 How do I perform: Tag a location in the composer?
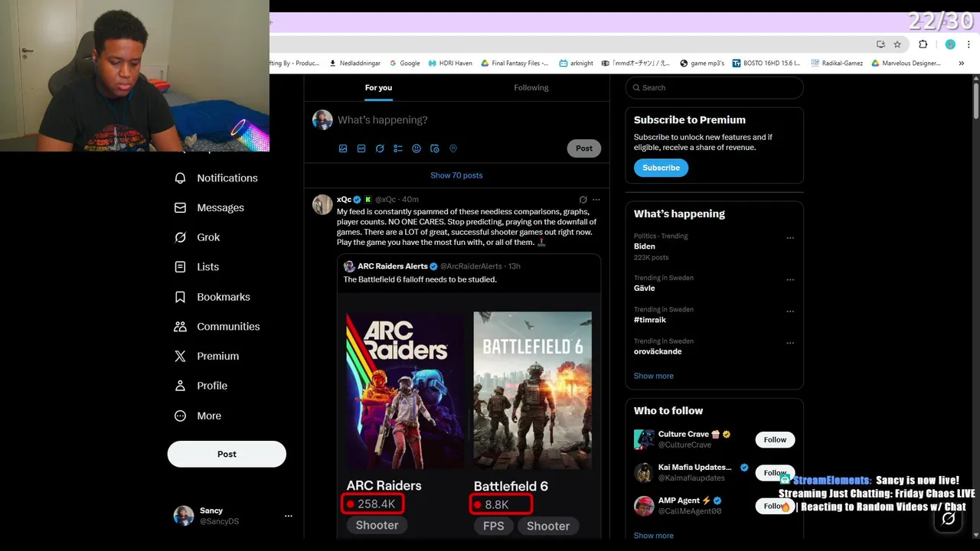coord(453,148)
